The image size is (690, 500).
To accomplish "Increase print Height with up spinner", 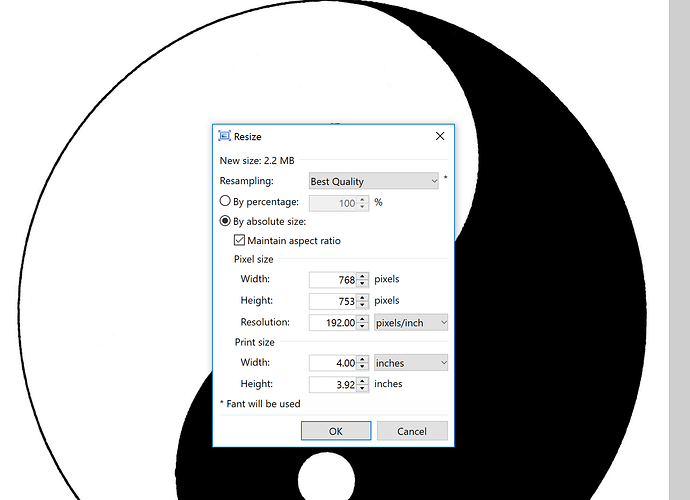I will (363, 381).
